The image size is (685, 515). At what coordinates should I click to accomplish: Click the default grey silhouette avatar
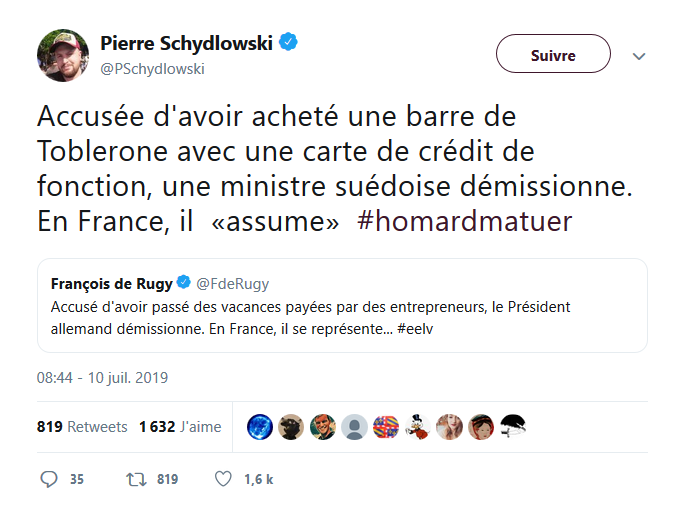354,427
